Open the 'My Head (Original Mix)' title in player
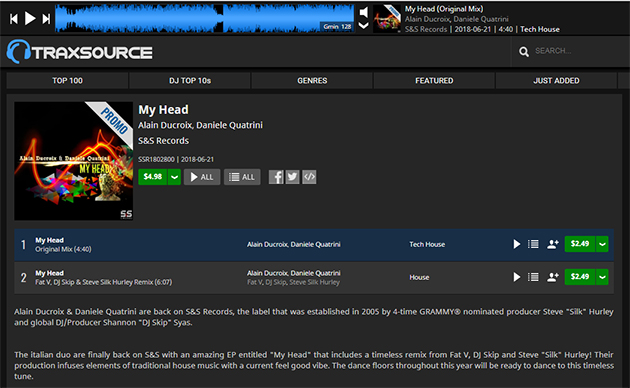The height and width of the screenshot is (388, 630). (444, 9)
